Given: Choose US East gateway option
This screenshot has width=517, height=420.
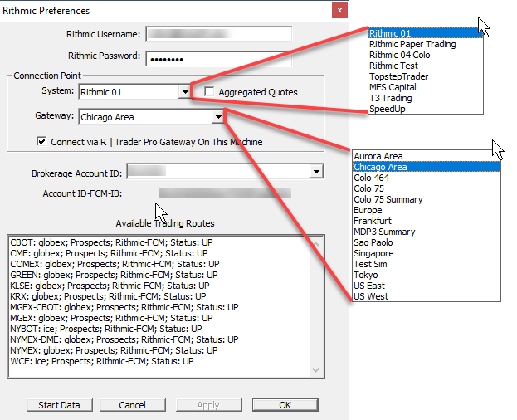Looking at the screenshot, I should [x=369, y=286].
